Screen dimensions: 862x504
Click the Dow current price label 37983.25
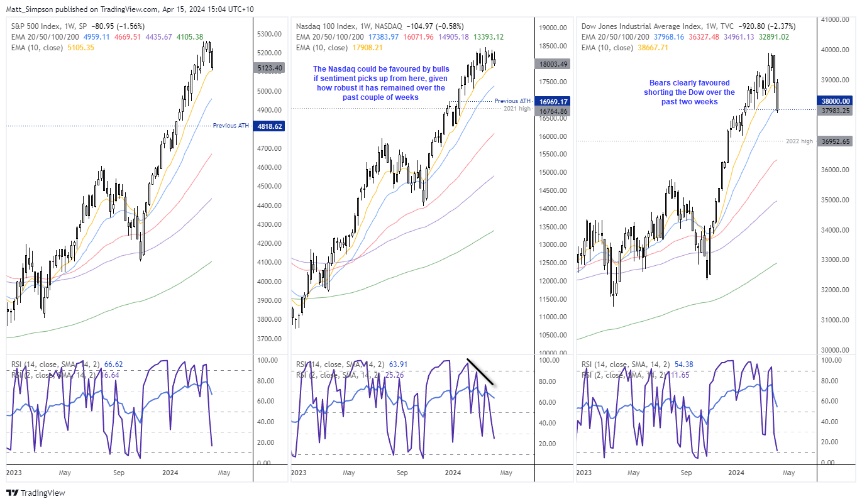[836, 111]
